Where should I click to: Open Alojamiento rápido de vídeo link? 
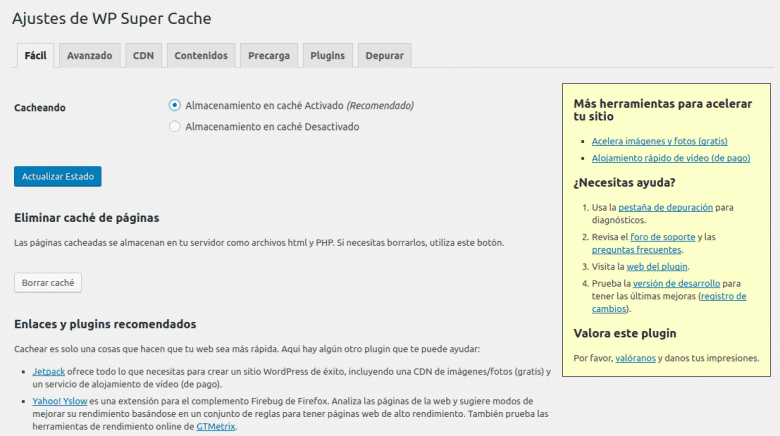click(671, 158)
